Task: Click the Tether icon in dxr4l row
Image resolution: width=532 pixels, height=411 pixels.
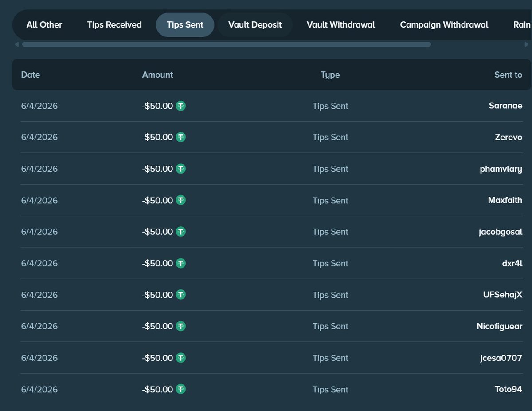Action: coord(180,263)
